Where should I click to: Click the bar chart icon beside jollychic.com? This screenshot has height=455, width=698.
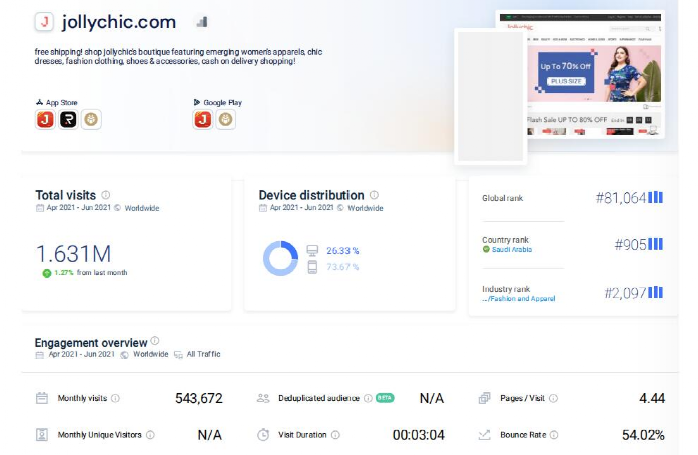click(202, 21)
